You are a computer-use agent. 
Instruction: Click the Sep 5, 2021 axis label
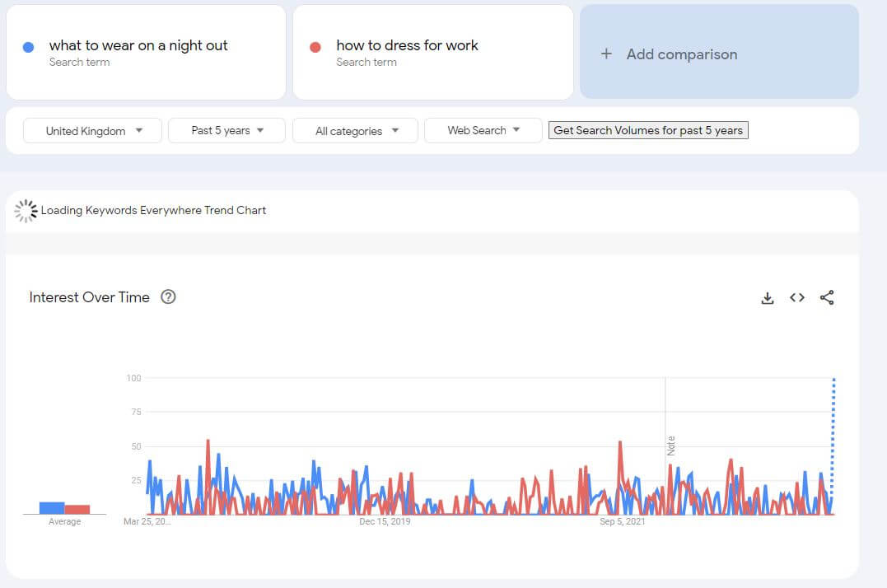coord(623,521)
